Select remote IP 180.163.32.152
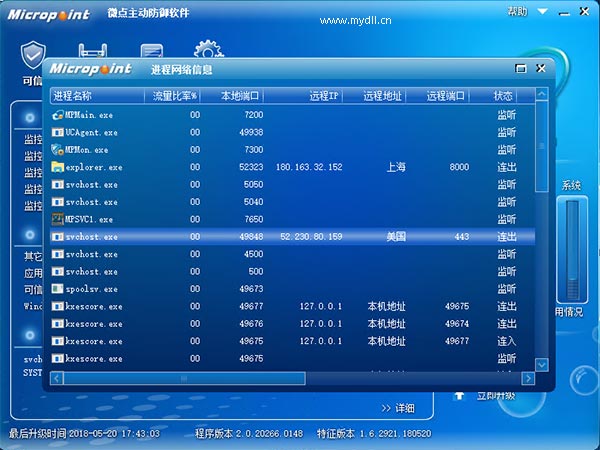This screenshot has width=600, height=450. click(309, 167)
